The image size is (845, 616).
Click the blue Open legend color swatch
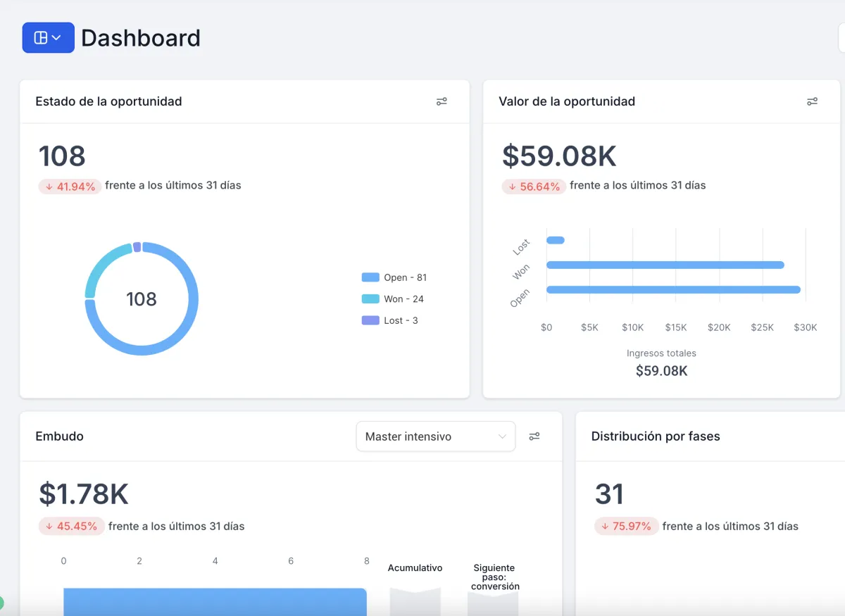[x=370, y=277]
